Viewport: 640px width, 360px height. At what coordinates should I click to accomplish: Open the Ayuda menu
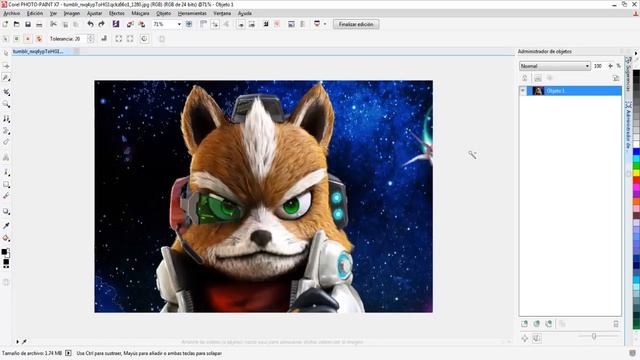pos(245,13)
